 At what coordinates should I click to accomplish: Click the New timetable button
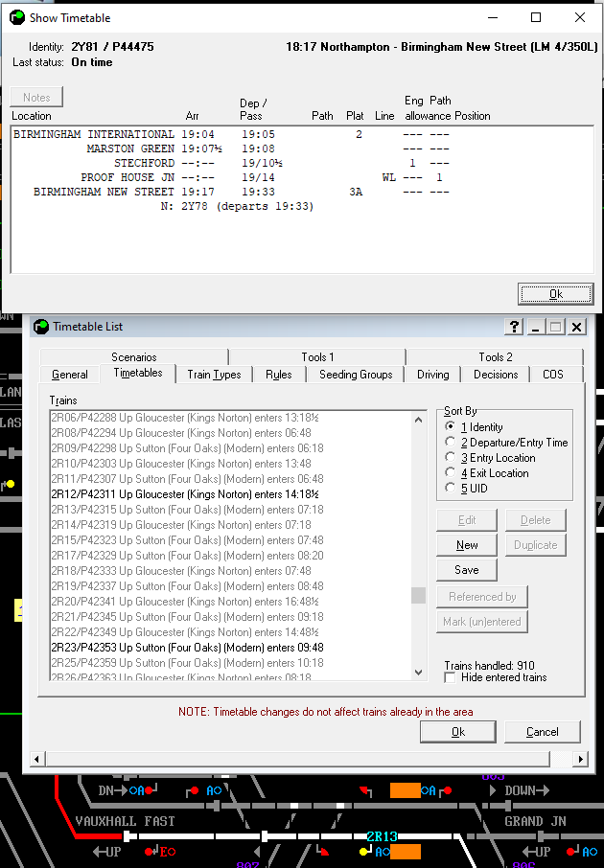coord(467,545)
